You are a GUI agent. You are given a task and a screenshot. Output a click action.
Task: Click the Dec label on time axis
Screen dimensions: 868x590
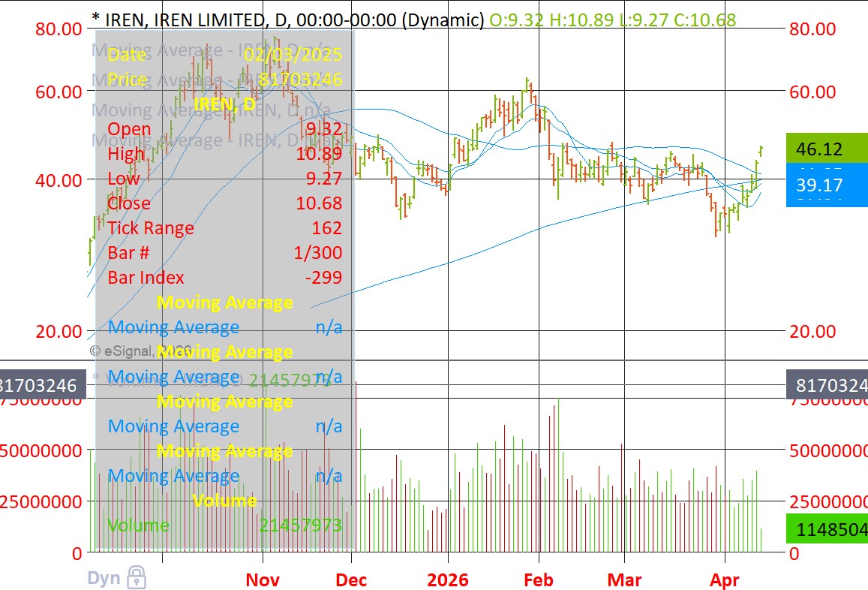click(352, 580)
